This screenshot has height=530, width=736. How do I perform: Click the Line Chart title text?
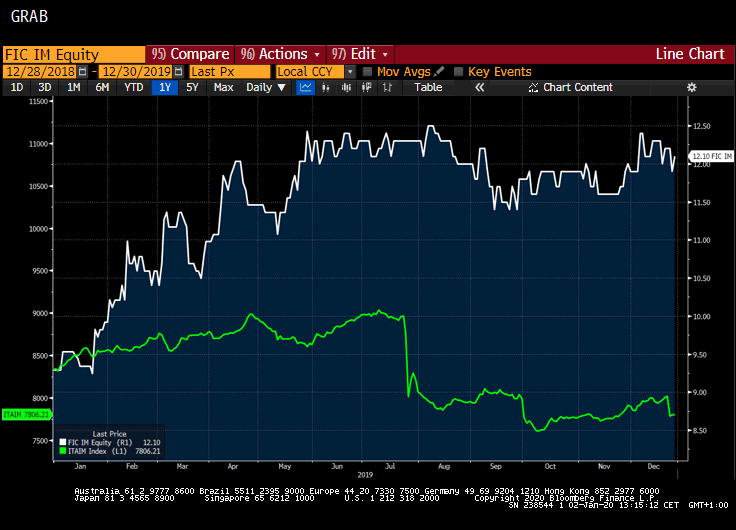click(690, 54)
